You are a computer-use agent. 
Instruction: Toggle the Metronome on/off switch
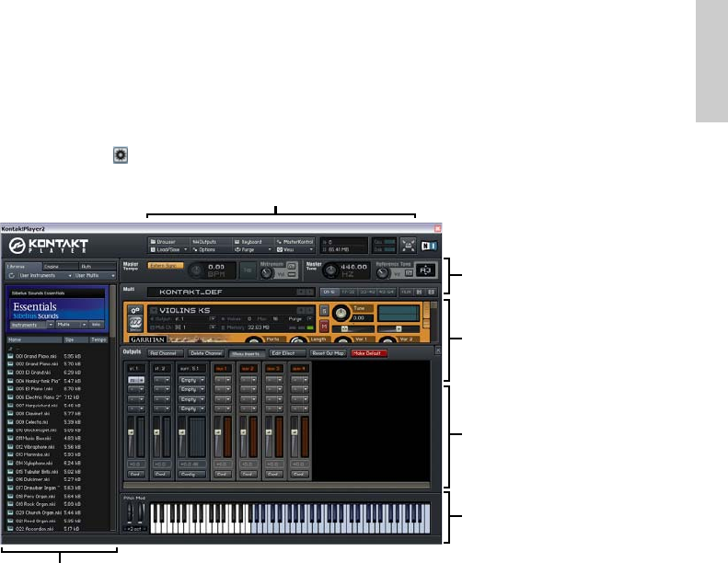click(x=291, y=266)
